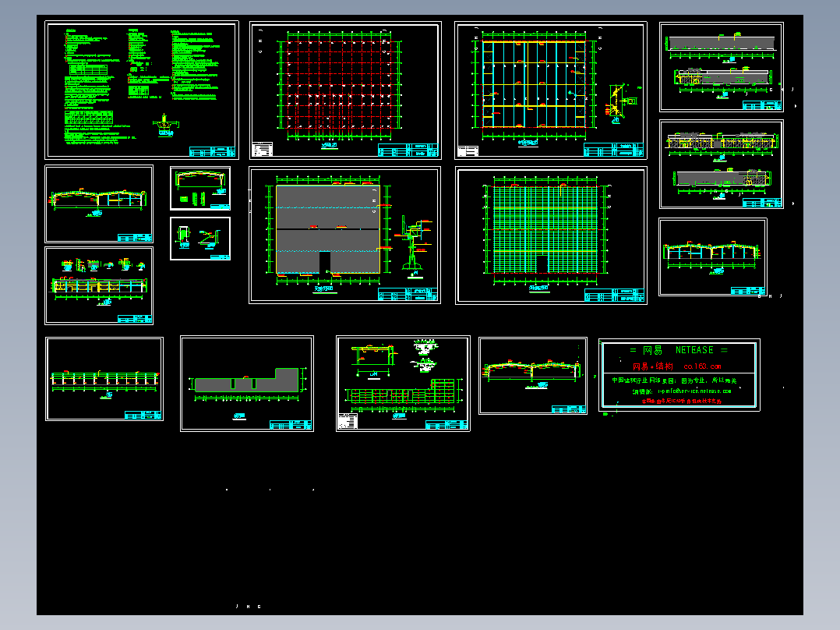Click the service.netease.com email line
840x630 pixels.
coord(681,391)
